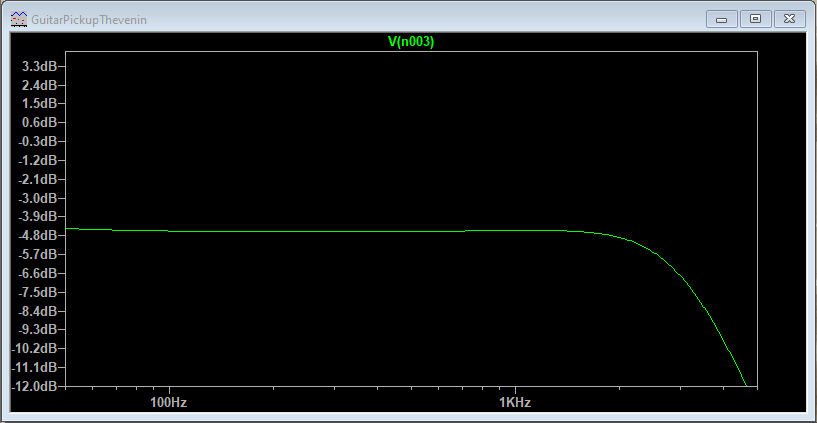Minimize the GuitarPickupThevenin window

click(722, 19)
